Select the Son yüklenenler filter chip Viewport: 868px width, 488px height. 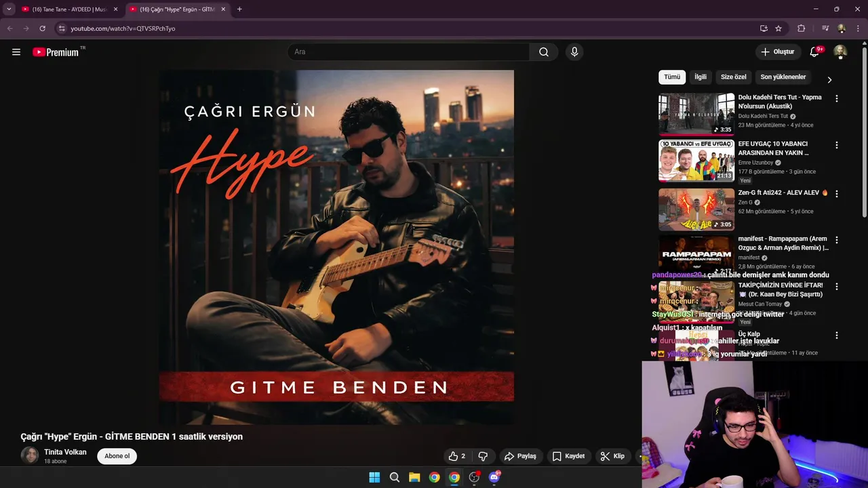pos(783,77)
